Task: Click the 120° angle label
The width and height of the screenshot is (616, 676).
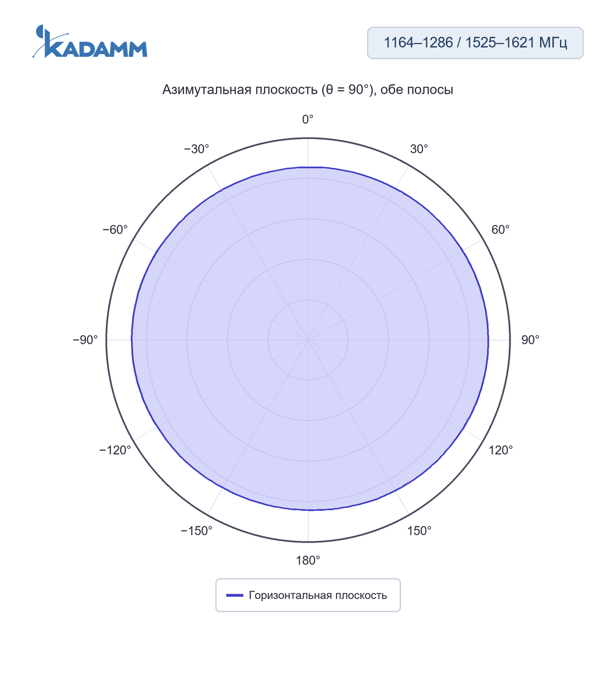Action: click(x=501, y=450)
